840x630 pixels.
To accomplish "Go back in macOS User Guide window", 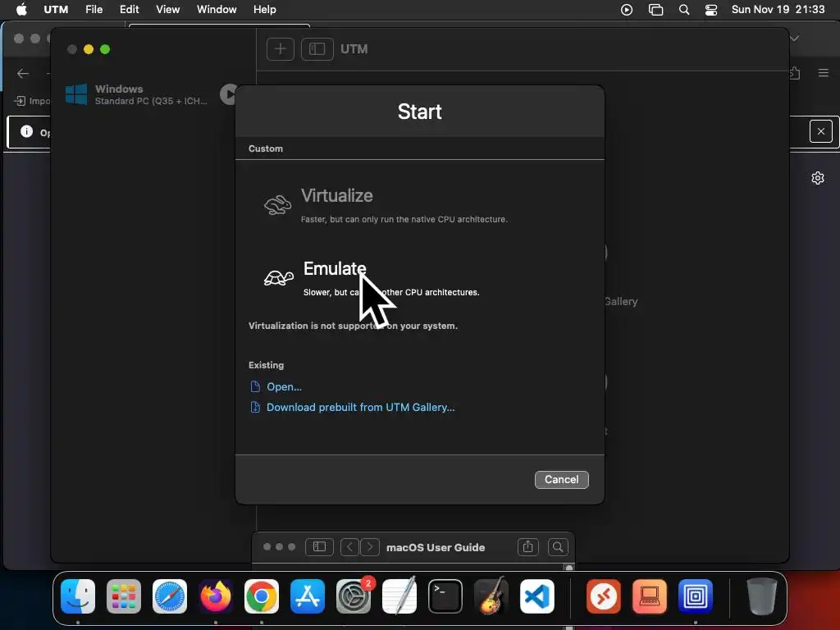I will (349, 547).
